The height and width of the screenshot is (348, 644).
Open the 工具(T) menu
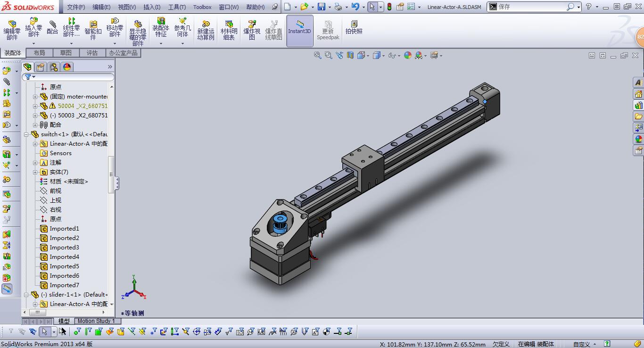[177, 7]
